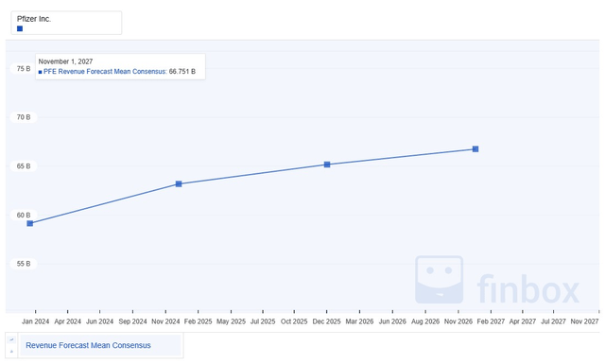
Task: Click the 60 B axis label
Action: pyautogui.click(x=24, y=215)
